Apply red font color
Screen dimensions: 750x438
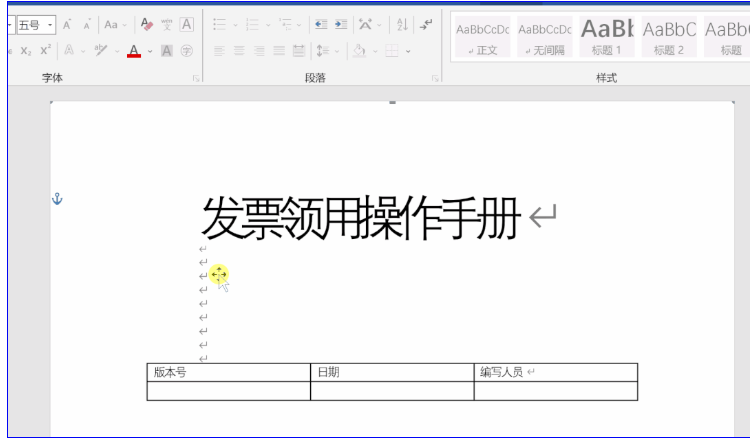[x=134, y=51]
